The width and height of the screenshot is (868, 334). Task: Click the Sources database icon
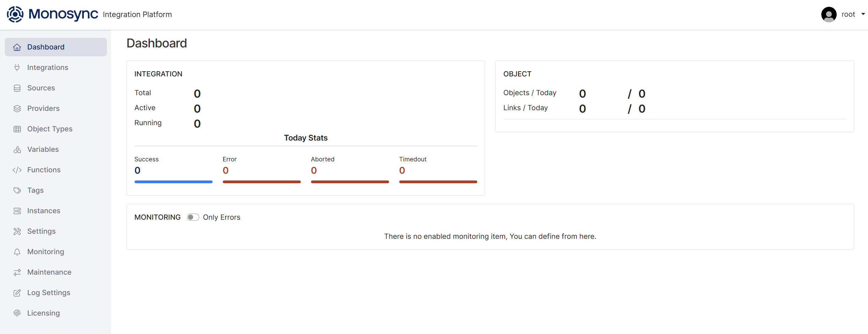[x=17, y=88]
